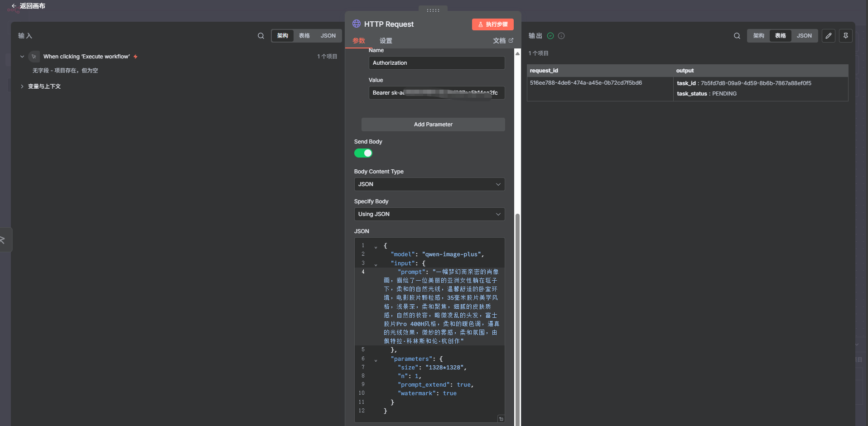Pin the output data
Viewport: 868px width, 426px height.
(x=846, y=36)
